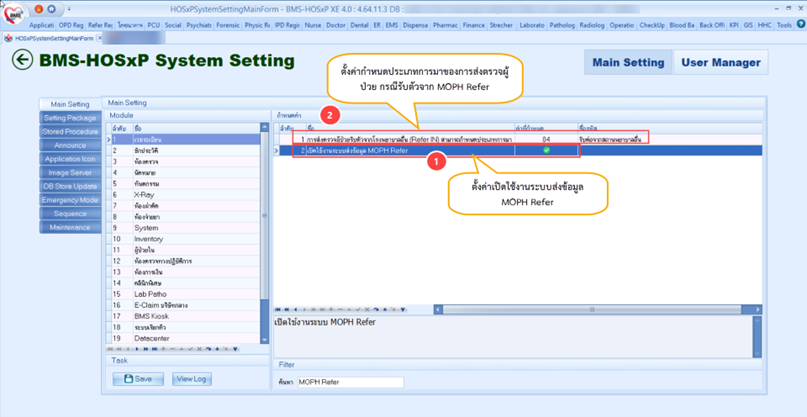Open the Image Server side tab
This screenshot has height=417, width=807.
tap(70, 172)
